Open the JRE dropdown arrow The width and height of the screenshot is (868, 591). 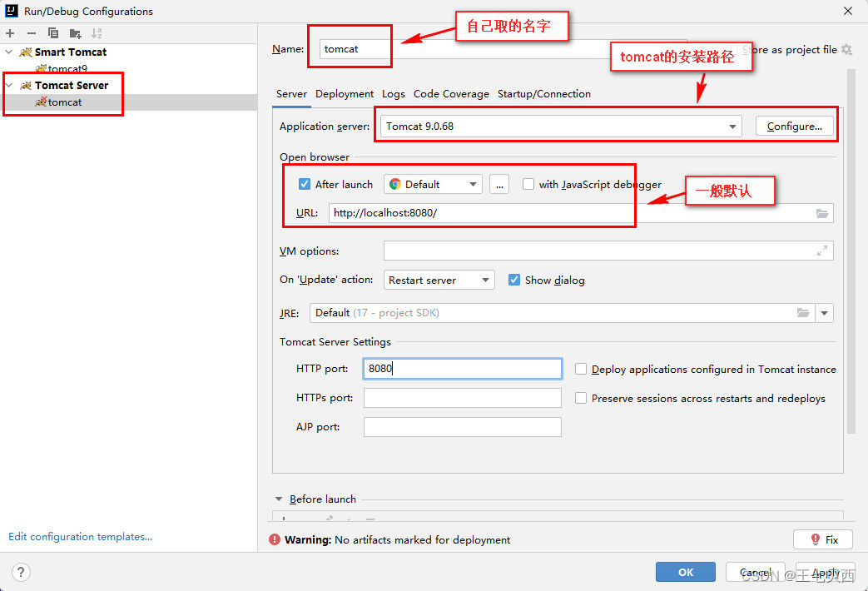824,313
